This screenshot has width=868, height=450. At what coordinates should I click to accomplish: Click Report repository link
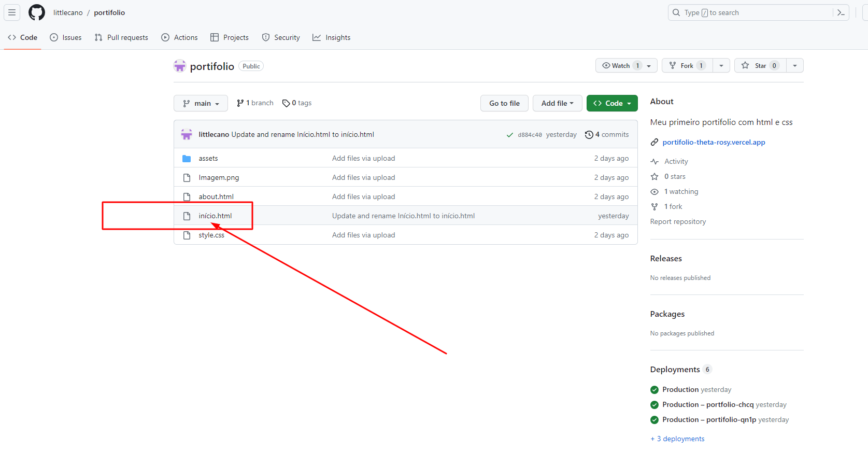(678, 221)
